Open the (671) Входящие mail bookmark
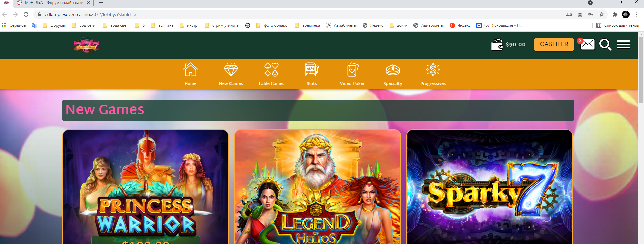 pyautogui.click(x=499, y=25)
